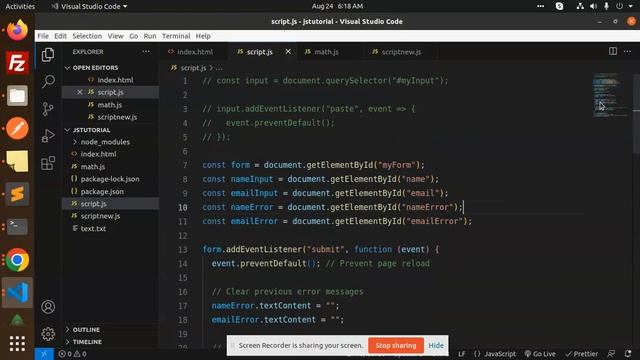Open the Help menu

[203, 36]
